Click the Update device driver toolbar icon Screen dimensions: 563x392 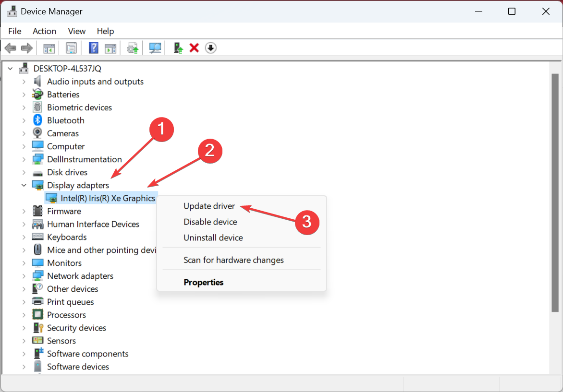click(x=133, y=48)
